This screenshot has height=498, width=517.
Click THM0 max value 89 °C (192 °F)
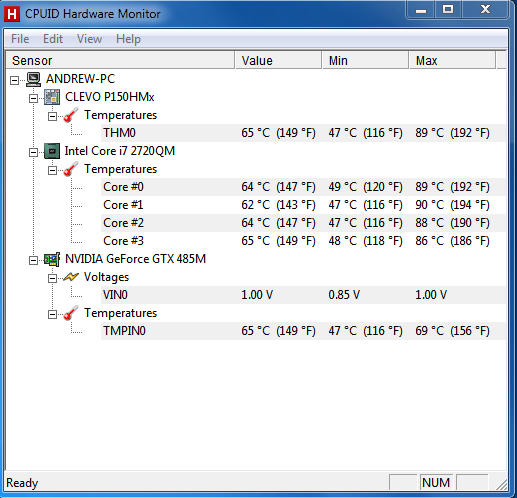click(452, 133)
